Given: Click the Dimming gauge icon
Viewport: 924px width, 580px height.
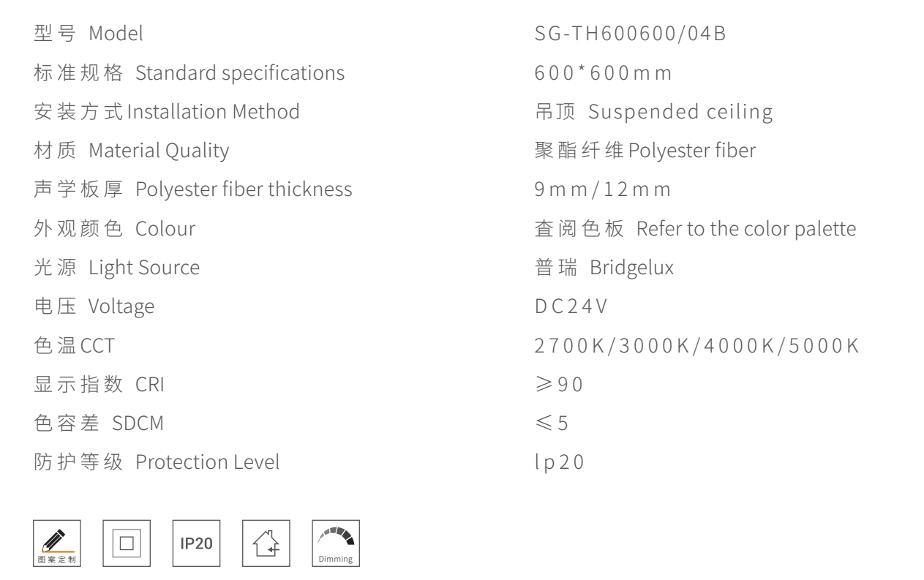Looking at the screenshot, I should tap(336, 543).
